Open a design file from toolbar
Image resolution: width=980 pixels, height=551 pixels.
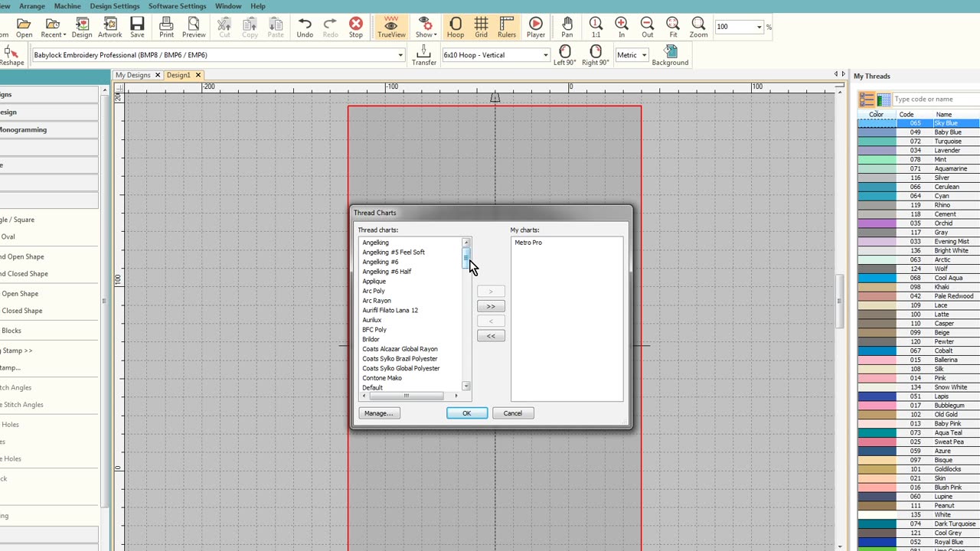pyautogui.click(x=24, y=28)
